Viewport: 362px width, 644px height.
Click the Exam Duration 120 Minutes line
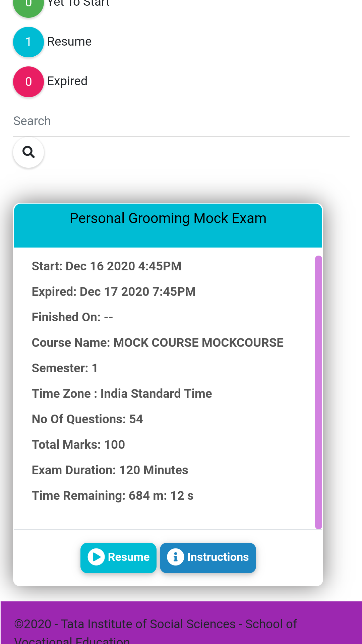pos(110,470)
